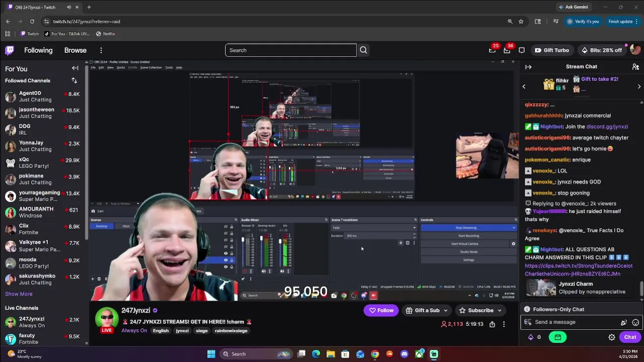Click the 247Jynxzi channel avatar
The image size is (644, 362).
(107, 319)
